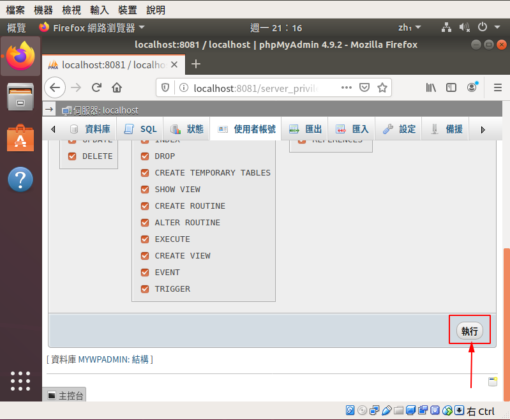Uncheck the TRIGGER privilege
The width and height of the screenshot is (510, 420).
[145, 289]
